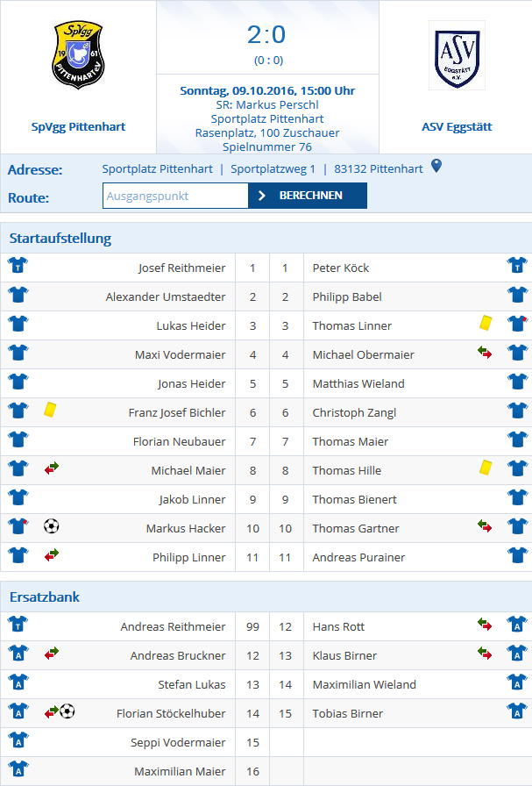Click the goal ball icon beside Markus Hacker
The width and height of the screenshot is (532, 786).
52,525
